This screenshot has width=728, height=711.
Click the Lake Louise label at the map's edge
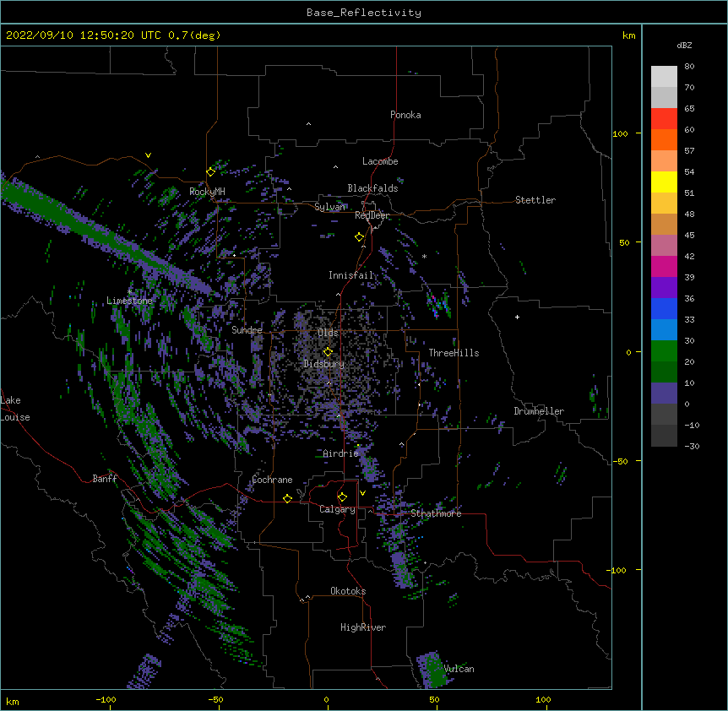(15, 409)
